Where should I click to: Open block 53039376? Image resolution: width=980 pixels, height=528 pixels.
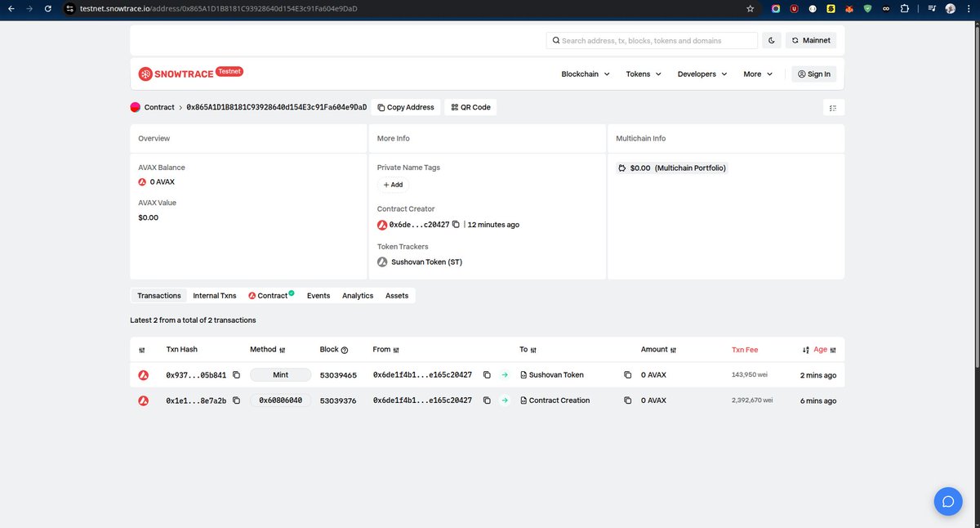(x=338, y=400)
